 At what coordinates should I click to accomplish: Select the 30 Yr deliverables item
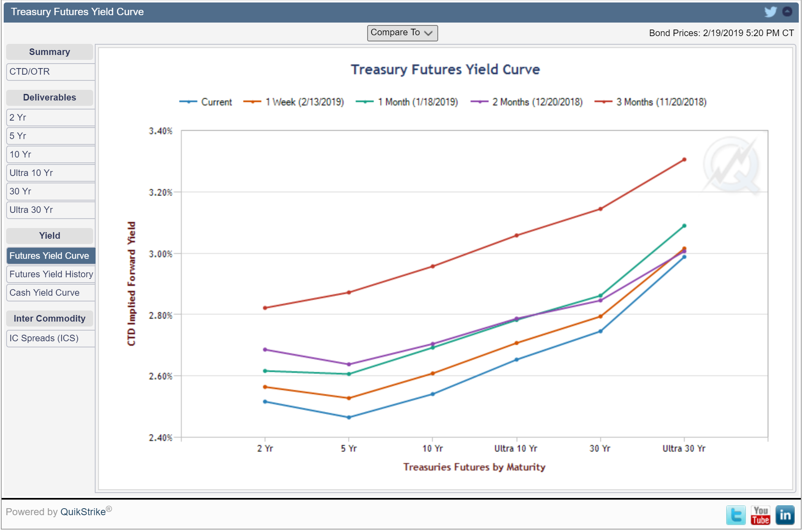point(51,191)
